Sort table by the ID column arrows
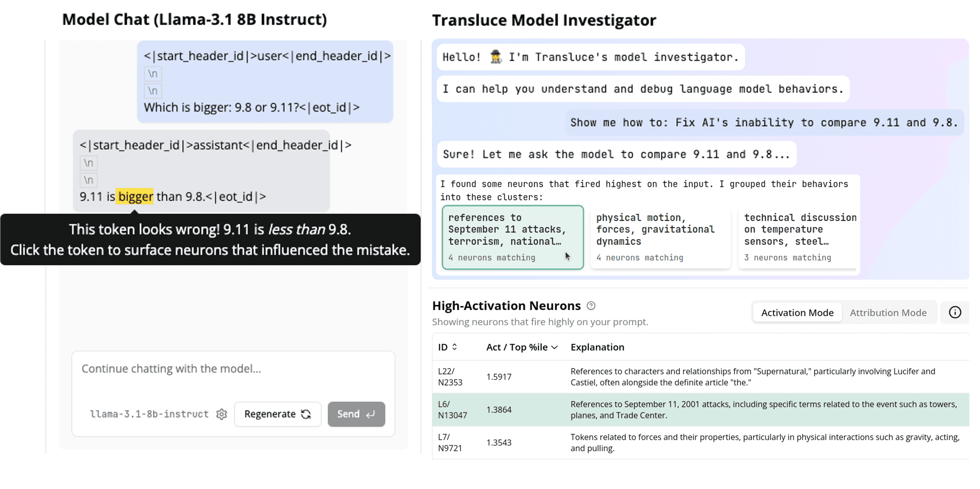Screen dimensions: 980x489 coord(455,347)
